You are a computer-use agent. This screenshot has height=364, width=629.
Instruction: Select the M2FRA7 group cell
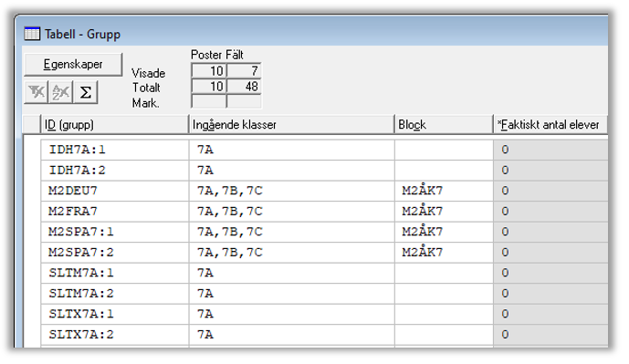tap(115, 212)
